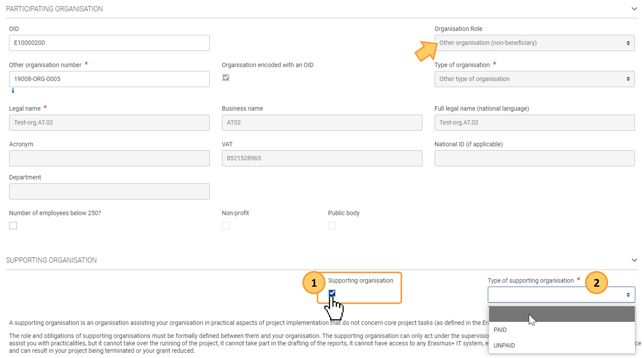Choose the blank highlighted dropdown option
The width and height of the screenshot is (644, 358).
pyautogui.click(x=562, y=314)
